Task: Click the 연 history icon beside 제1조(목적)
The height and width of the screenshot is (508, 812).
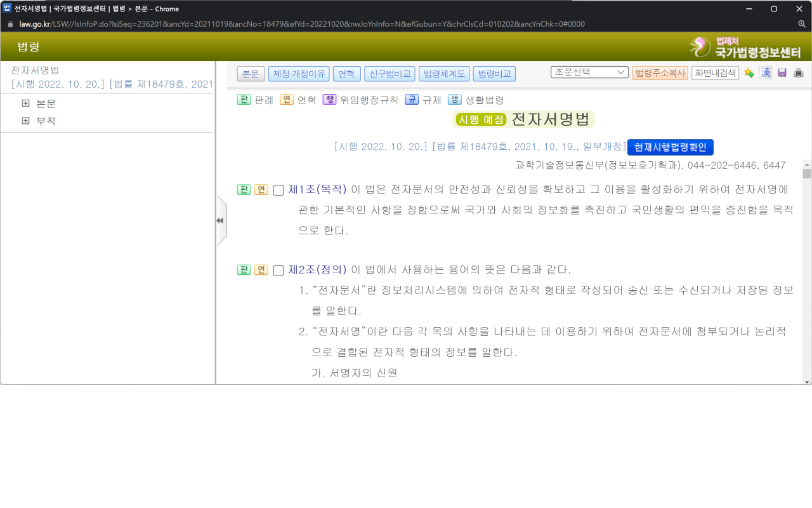Action: tap(261, 189)
